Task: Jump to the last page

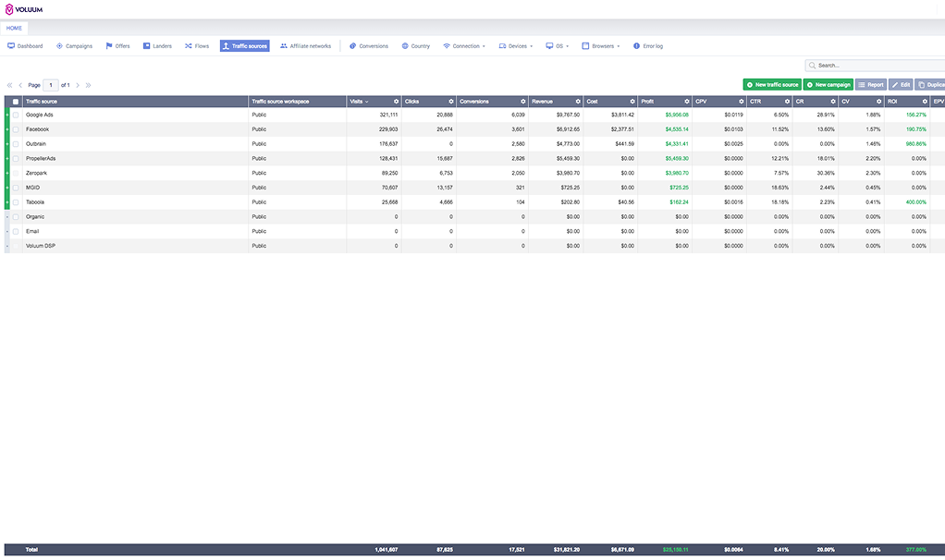Action: (x=89, y=86)
